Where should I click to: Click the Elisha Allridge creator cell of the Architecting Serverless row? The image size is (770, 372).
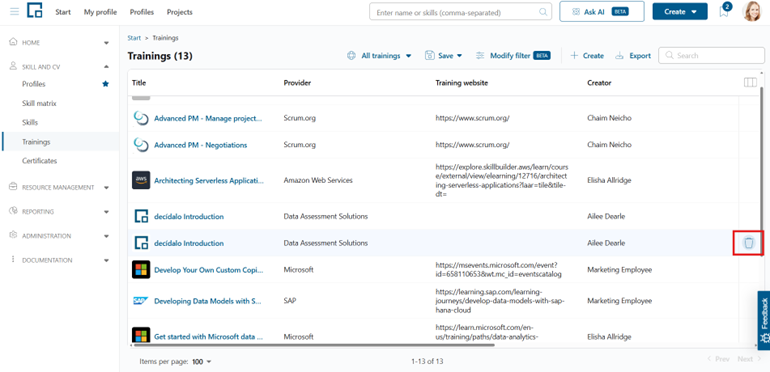[x=609, y=180]
